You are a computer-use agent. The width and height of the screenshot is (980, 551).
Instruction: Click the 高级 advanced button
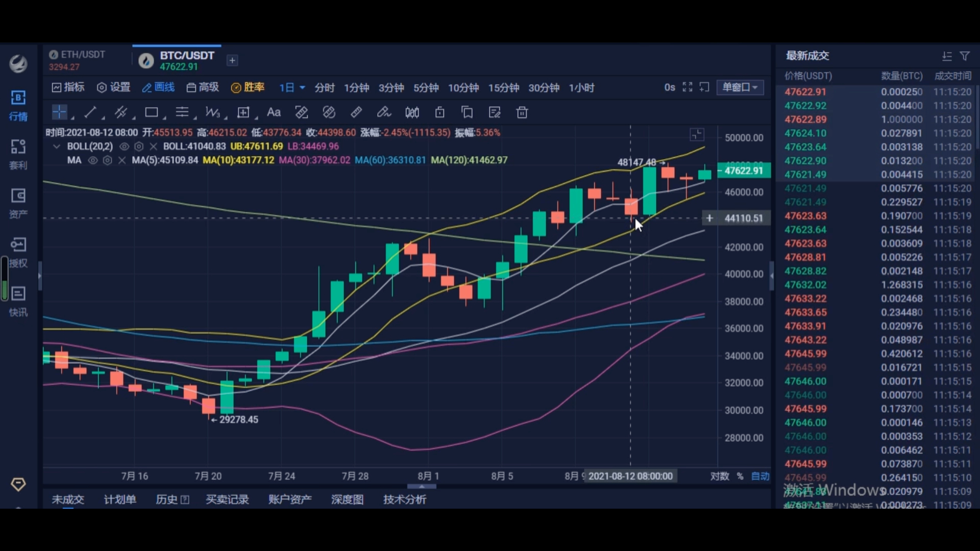203,87
